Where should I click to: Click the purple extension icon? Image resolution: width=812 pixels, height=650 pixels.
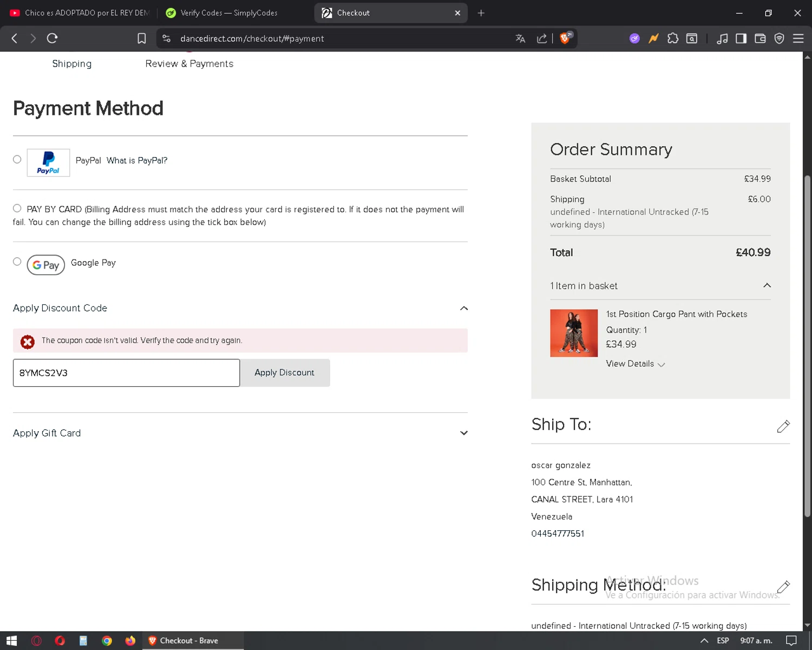click(634, 38)
